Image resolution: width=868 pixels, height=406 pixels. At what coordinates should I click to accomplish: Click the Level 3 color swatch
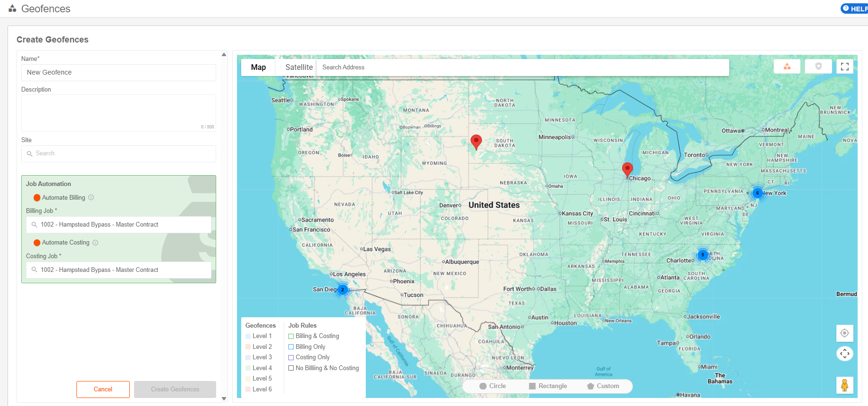(x=248, y=357)
